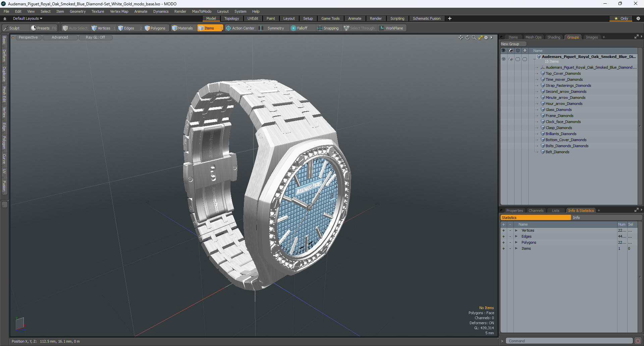Click the locator icon of the first child item
The height and width of the screenshot is (346, 644).
pos(543,67)
